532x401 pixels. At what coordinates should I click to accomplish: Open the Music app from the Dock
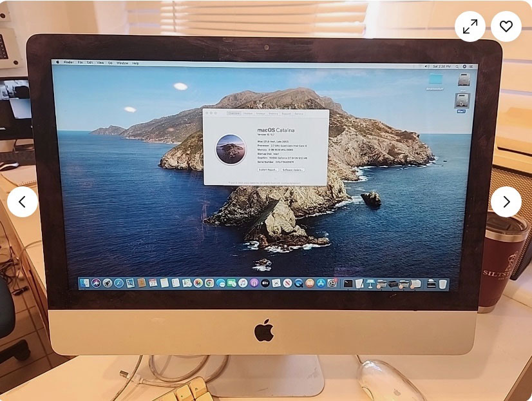pyautogui.click(x=243, y=282)
